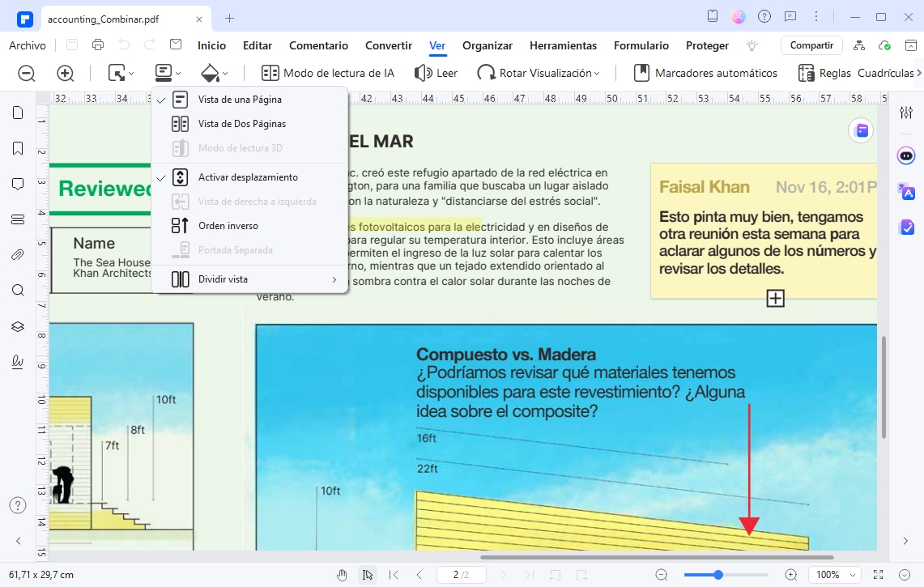The image size is (924, 587).
Task: Click Marcadores automáticos button
Action: click(x=705, y=73)
